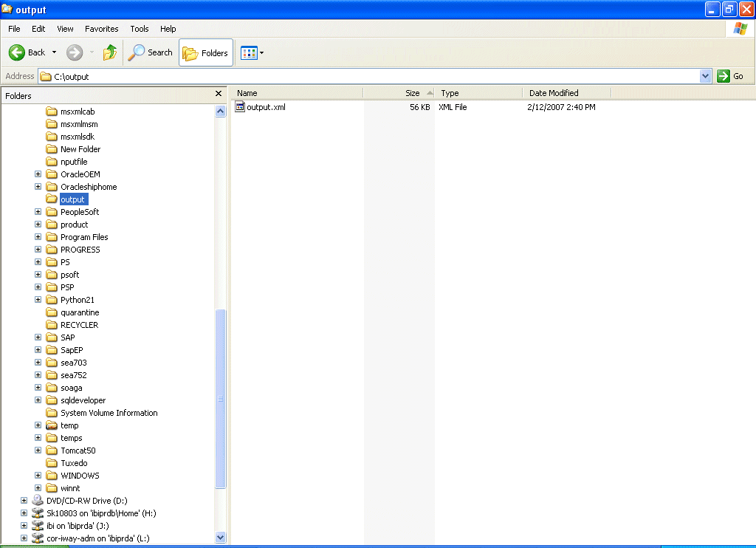Viewport: 756px width, 548px height.
Task: Click the temp folder icon
Action: (x=52, y=425)
